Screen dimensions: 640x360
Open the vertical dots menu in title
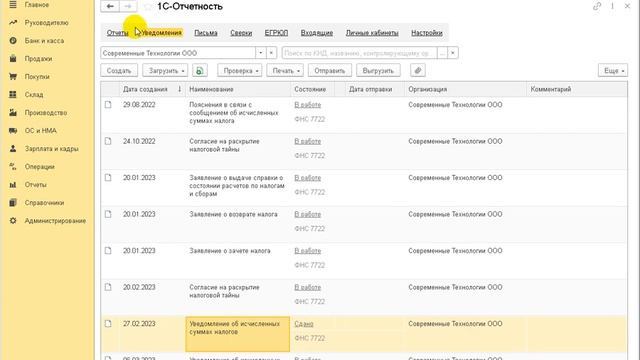[612, 6]
